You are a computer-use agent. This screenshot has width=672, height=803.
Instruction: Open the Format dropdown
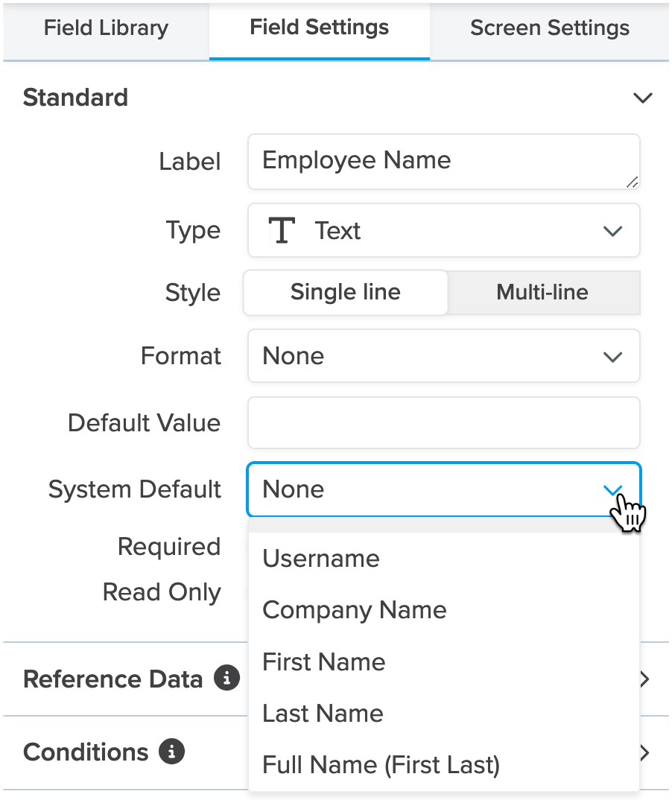pos(443,356)
